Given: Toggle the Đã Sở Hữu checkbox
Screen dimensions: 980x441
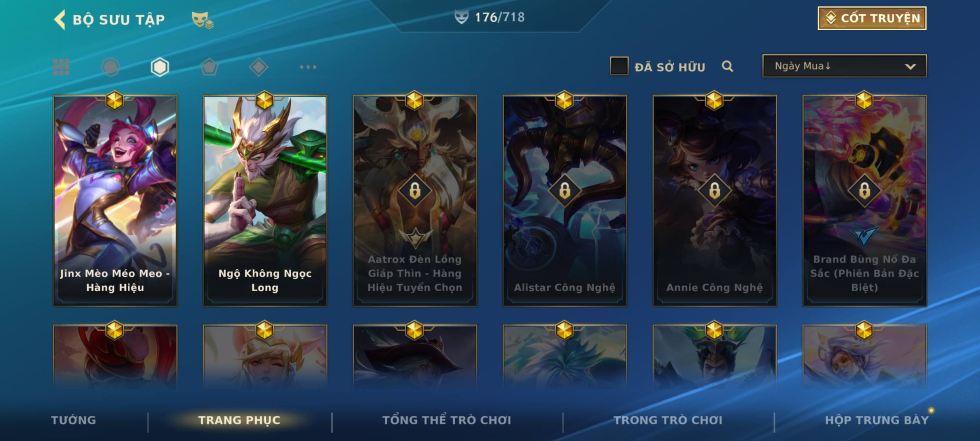Looking at the screenshot, I should 619,66.
